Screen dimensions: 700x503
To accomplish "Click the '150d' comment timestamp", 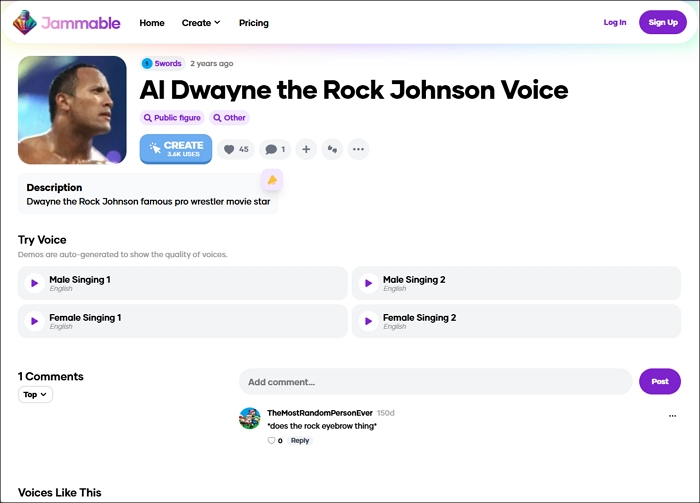I will pos(386,413).
